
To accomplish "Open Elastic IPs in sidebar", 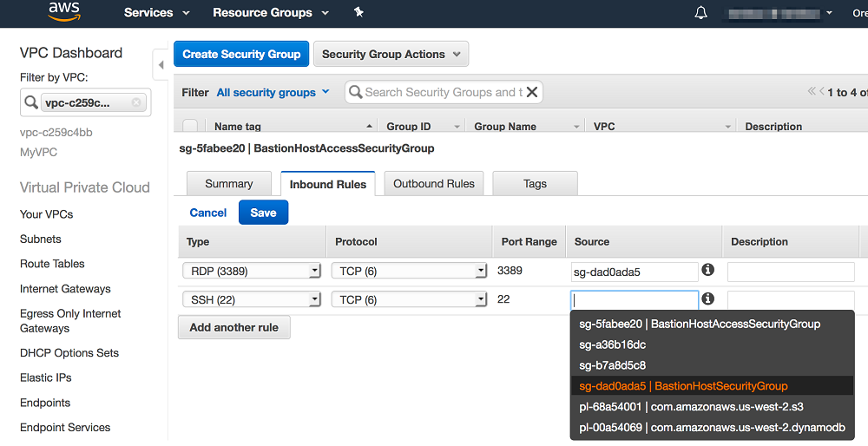I will point(45,378).
